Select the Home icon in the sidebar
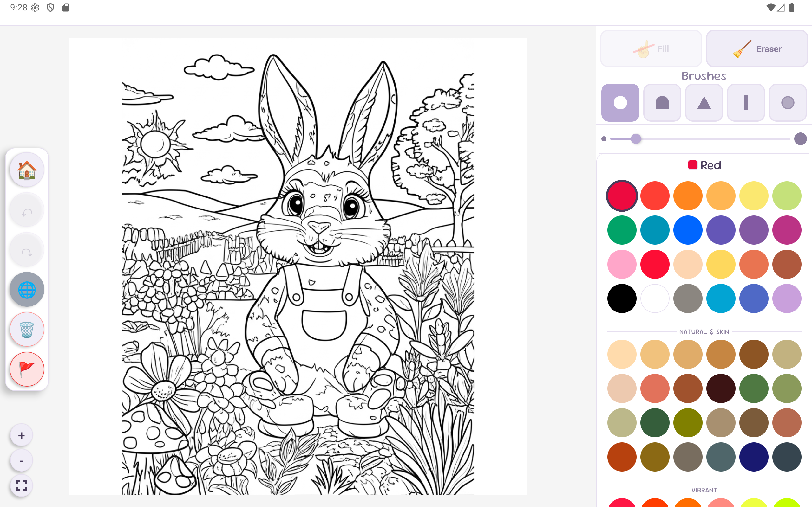The image size is (812, 507). tap(26, 169)
